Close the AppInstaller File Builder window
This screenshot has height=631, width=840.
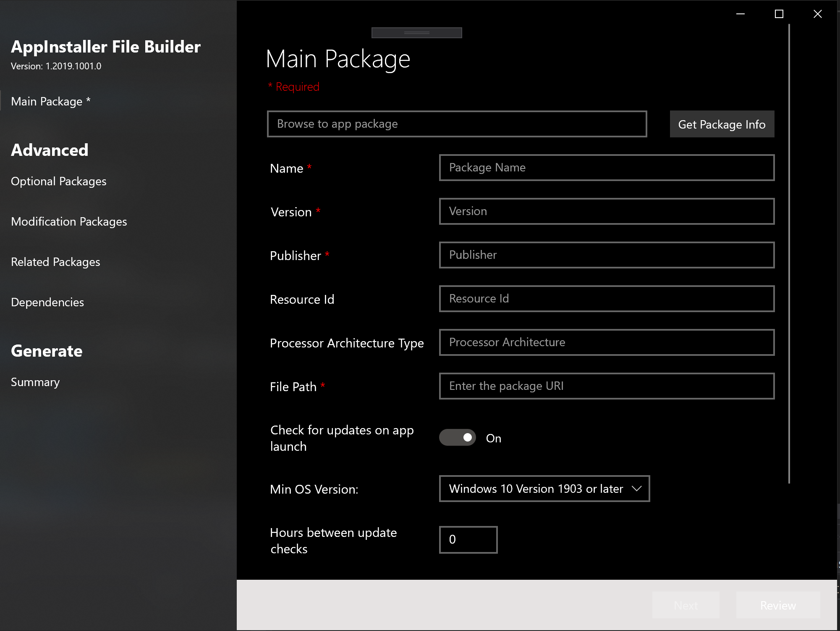pyautogui.click(x=817, y=14)
